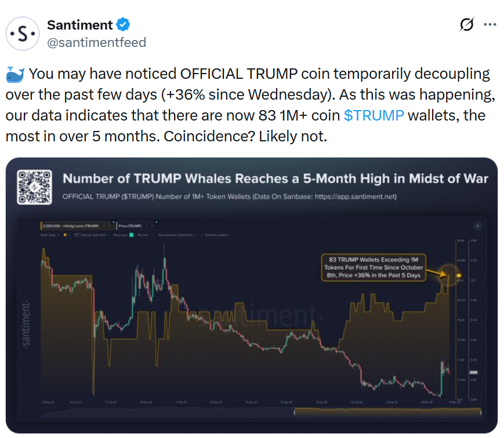Open the chart settings icon at top right
Screen dimensions: 504x438
[478, 225]
